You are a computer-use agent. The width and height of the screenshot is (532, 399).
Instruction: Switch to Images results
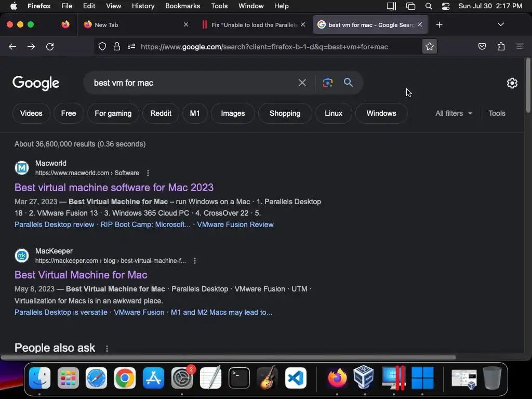pyautogui.click(x=233, y=113)
